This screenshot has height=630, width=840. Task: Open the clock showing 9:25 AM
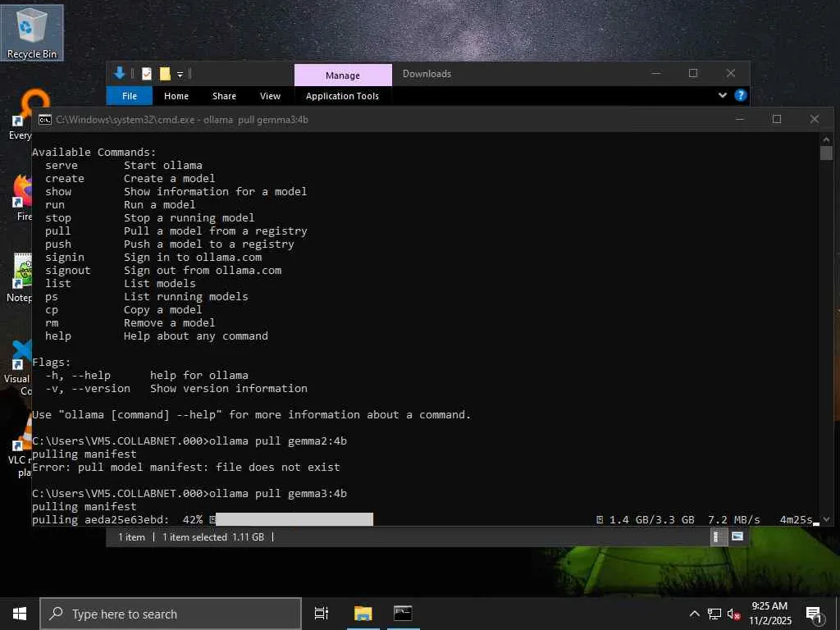[x=769, y=614]
